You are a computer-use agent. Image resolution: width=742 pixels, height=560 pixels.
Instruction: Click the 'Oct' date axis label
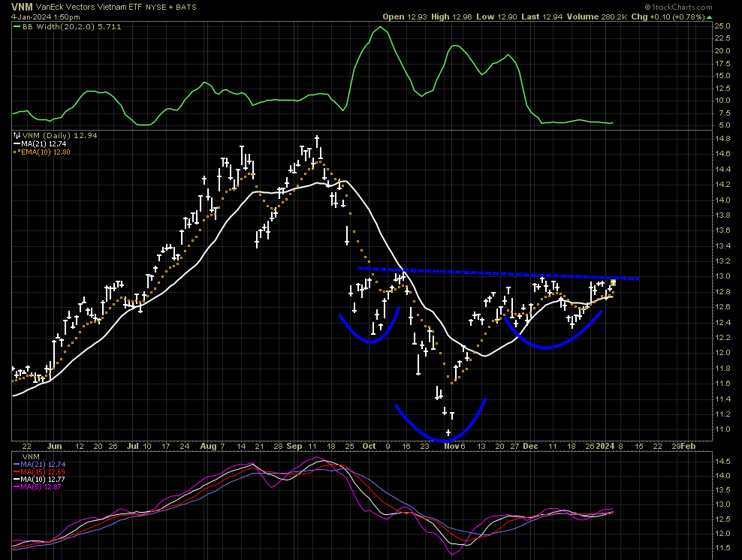click(369, 446)
